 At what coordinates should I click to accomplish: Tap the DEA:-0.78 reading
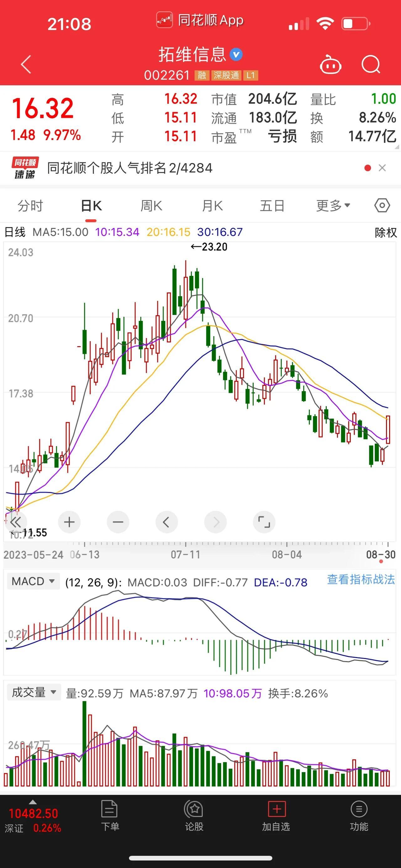[280, 583]
